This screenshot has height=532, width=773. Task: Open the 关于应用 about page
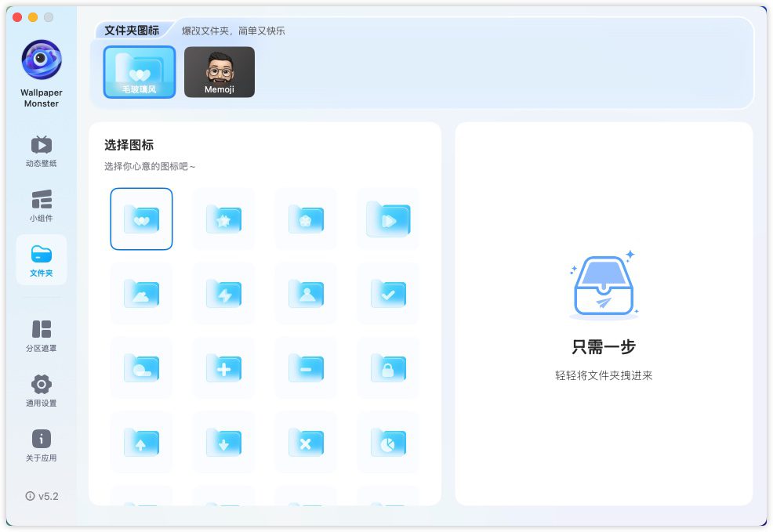point(42,445)
